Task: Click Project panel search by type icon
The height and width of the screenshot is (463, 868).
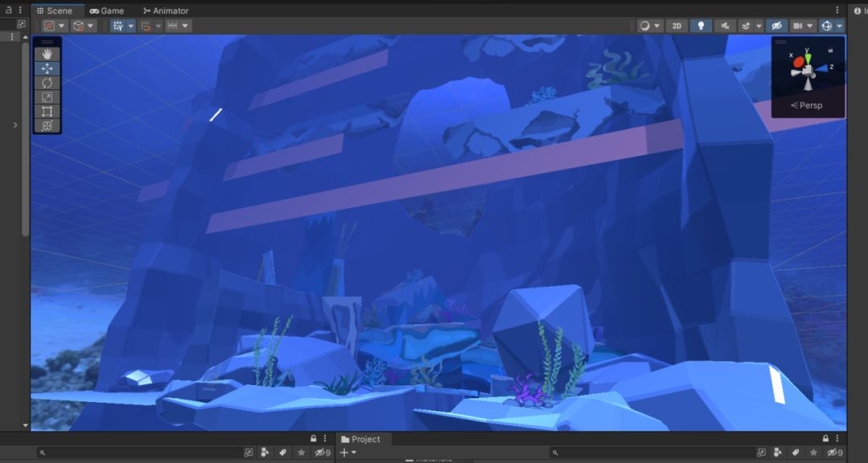Action: coord(778,453)
